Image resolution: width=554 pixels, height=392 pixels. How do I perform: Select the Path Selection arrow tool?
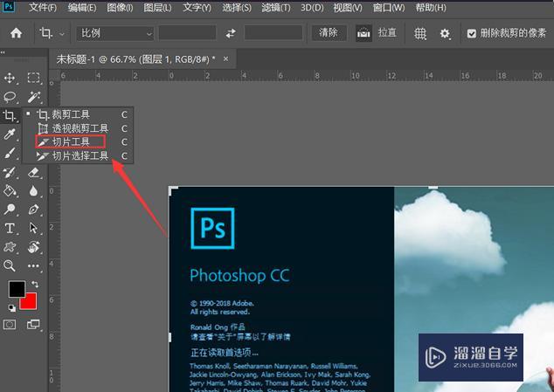coord(34,228)
